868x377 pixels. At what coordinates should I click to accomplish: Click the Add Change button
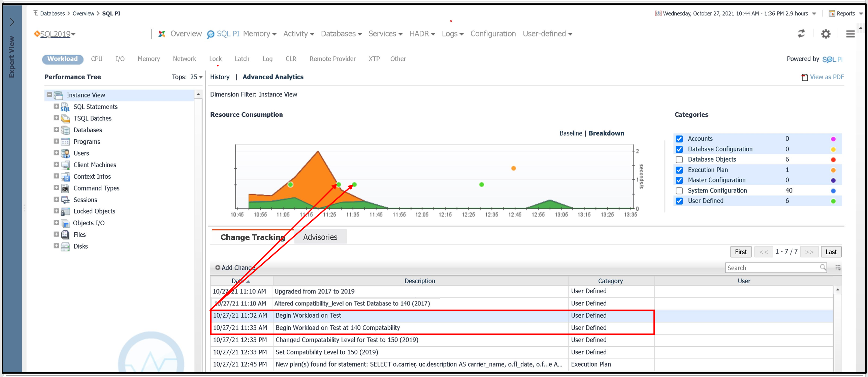pos(235,268)
